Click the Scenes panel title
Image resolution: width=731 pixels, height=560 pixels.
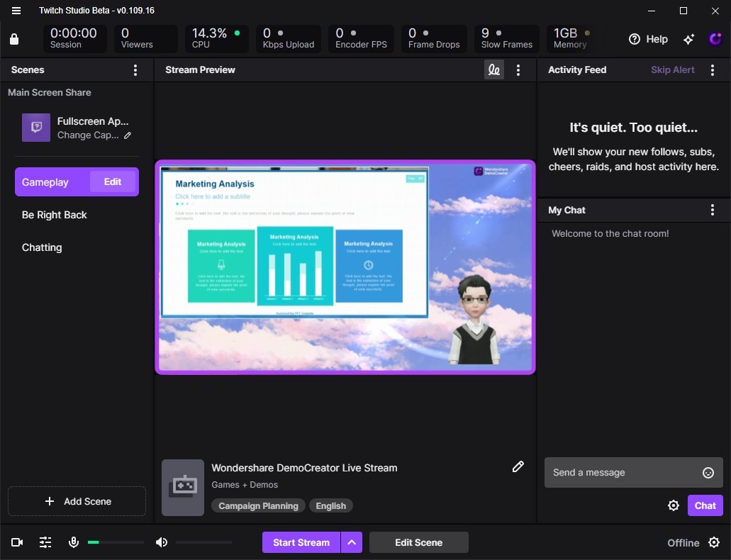coord(28,70)
